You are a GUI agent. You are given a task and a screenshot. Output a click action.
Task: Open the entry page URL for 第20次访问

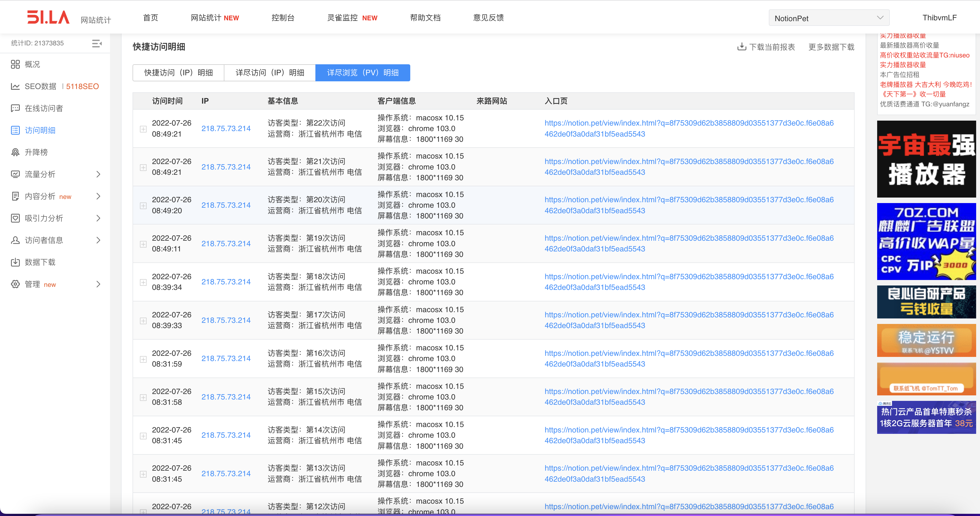point(689,205)
